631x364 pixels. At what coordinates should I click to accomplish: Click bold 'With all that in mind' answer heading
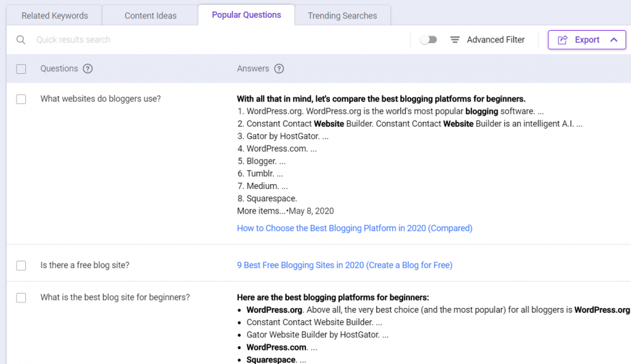[x=381, y=99]
